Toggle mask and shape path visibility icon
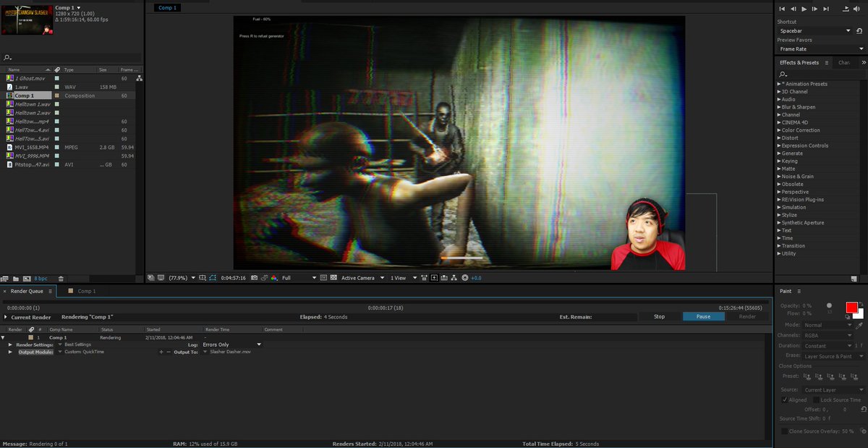The width and height of the screenshot is (868, 448). [213, 278]
